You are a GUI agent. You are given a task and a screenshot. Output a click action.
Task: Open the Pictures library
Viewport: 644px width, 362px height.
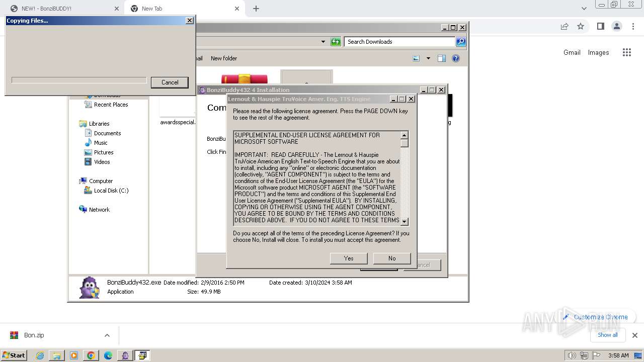104,152
